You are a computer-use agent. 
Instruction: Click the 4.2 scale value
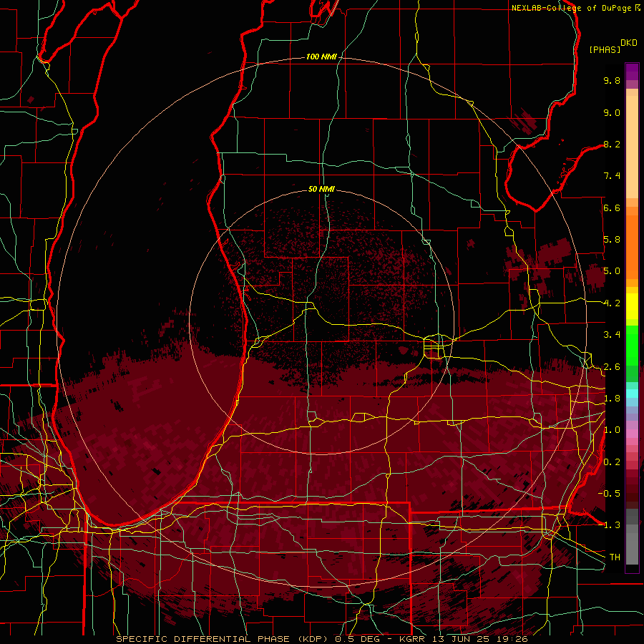(612, 303)
